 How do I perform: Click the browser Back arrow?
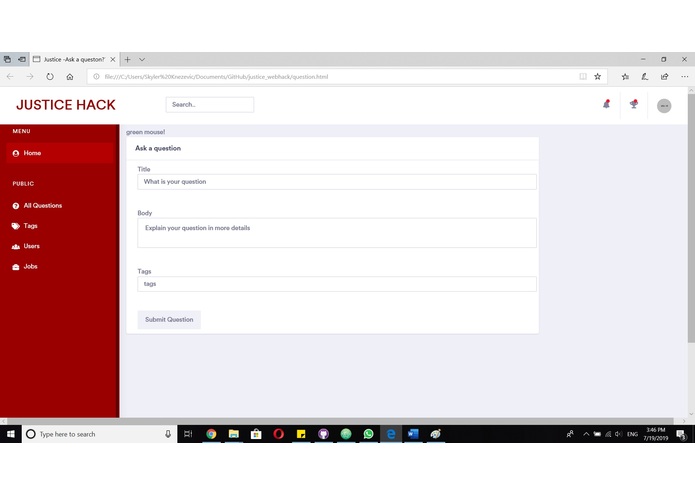pyautogui.click(x=10, y=77)
